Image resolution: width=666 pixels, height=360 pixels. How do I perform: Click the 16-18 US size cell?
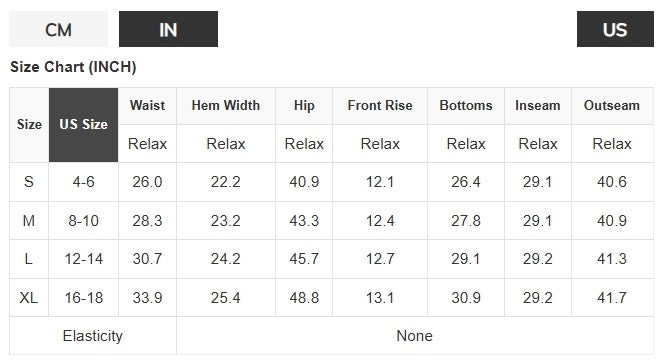(84, 298)
